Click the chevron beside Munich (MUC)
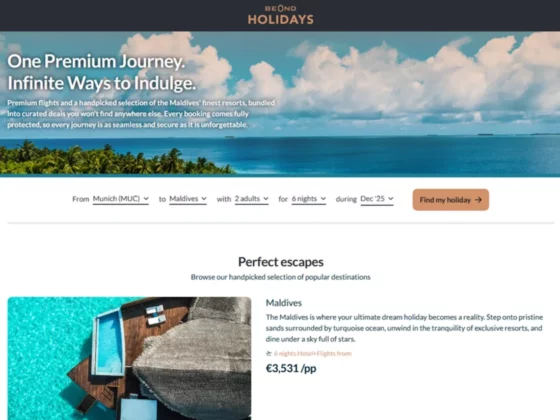The height and width of the screenshot is (420, 560). pyautogui.click(x=146, y=199)
